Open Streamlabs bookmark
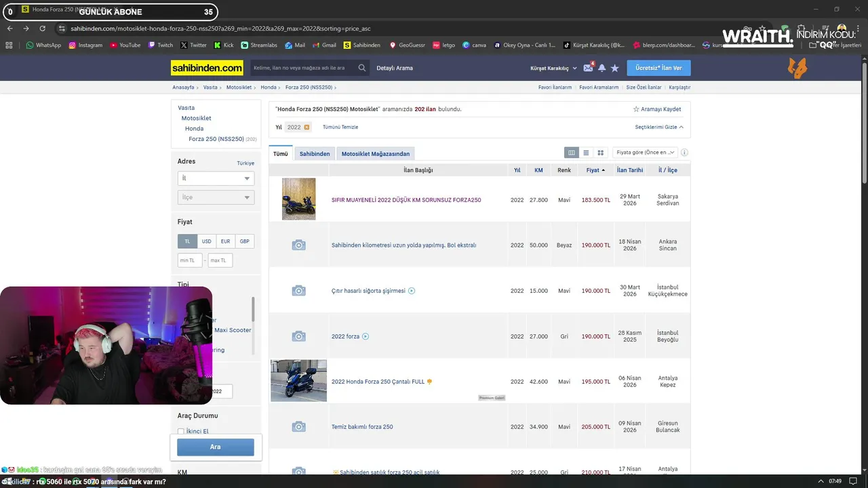Image resolution: width=868 pixels, height=488 pixels. 259,45
